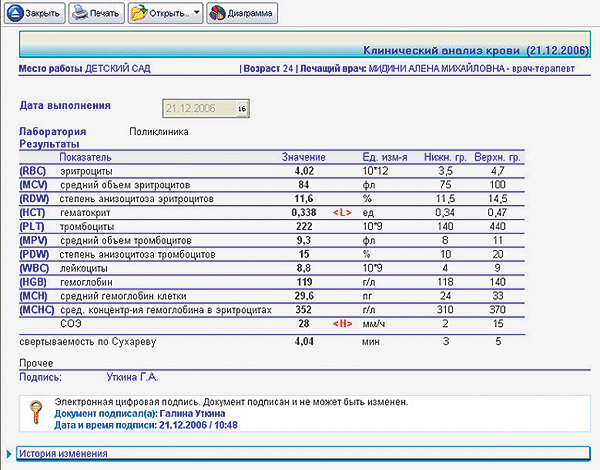Click the СОЭ row name
The width and height of the screenshot is (600, 470).
[x=71, y=324]
